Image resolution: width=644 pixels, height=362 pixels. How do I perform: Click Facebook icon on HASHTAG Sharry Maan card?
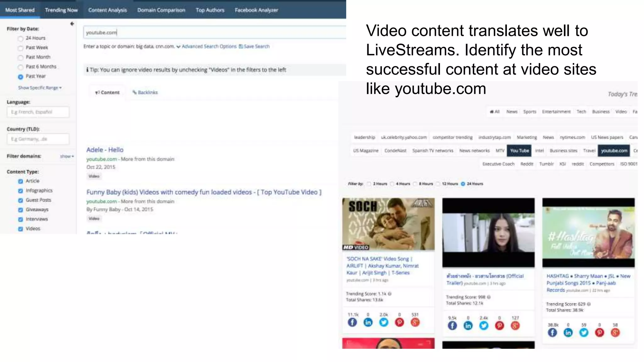click(552, 332)
